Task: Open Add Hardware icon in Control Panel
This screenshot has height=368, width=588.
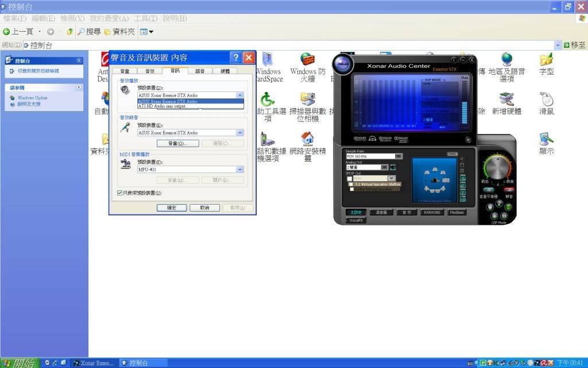Action: click(506, 99)
